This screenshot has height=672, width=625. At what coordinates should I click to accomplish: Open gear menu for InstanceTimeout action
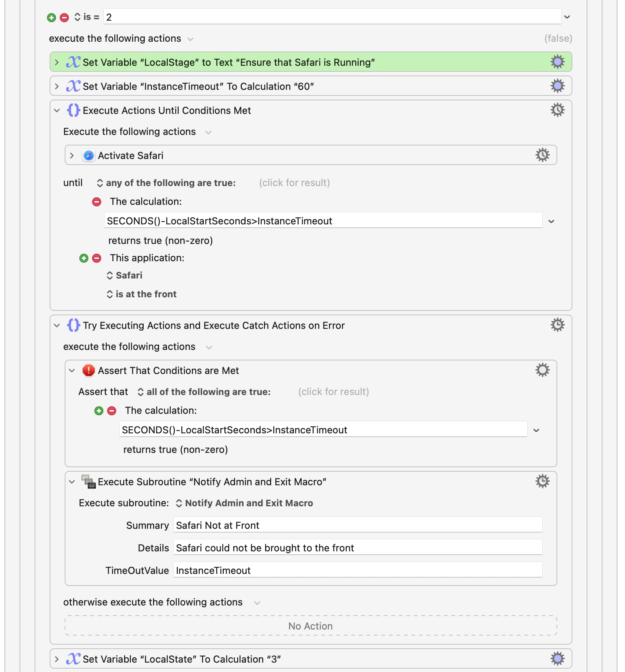coord(557,86)
